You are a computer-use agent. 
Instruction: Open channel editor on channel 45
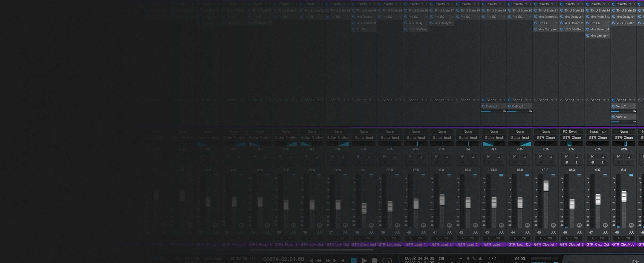pyautogui.click(x=553, y=225)
